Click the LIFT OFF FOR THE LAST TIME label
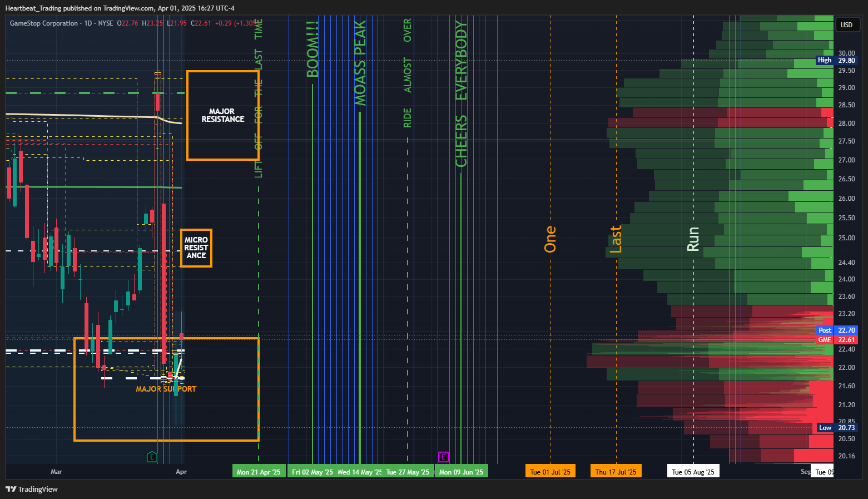Viewport: 868px width, 499px height. pyautogui.click(x=259, y=98)
